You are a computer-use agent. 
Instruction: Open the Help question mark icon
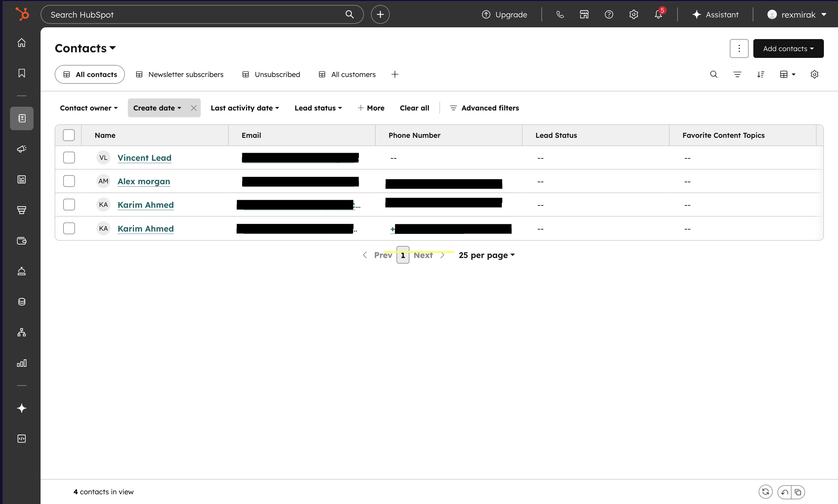609,14
